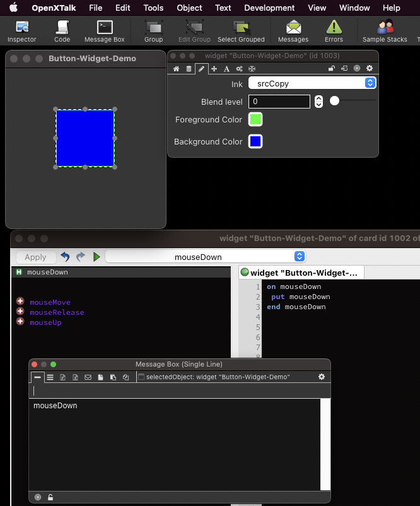Show the Message Box from the toolbar
Screen dimensions: 420x506
pos(105,32)
